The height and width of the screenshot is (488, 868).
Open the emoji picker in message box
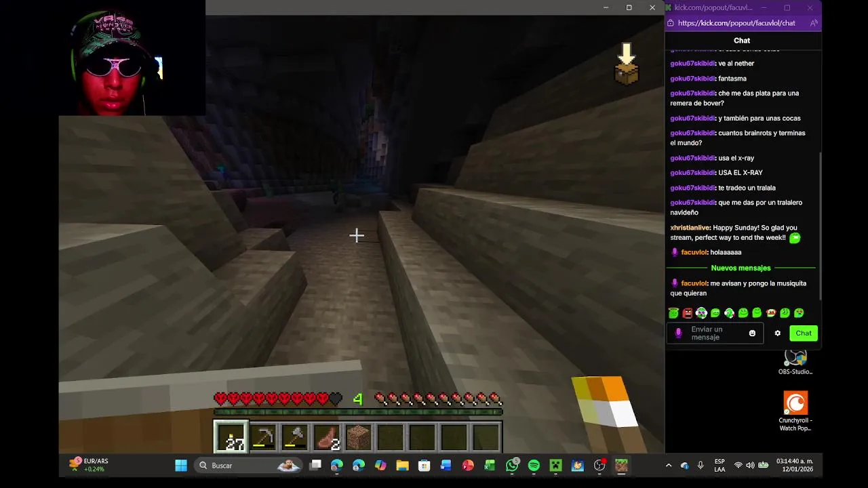(x=752, y=333)
